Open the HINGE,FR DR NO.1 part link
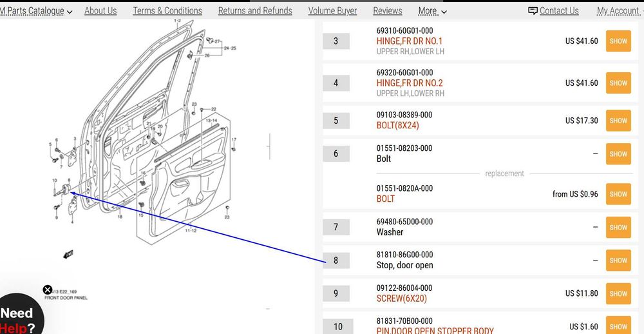Screen dimensions: 644x334 click(410, 41)
